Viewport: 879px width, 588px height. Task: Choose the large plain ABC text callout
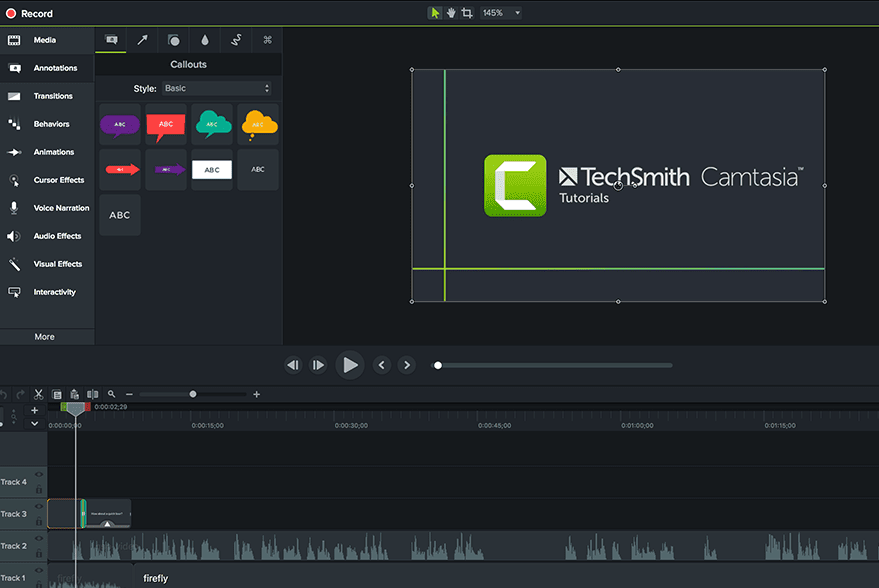tap(120, 215)
